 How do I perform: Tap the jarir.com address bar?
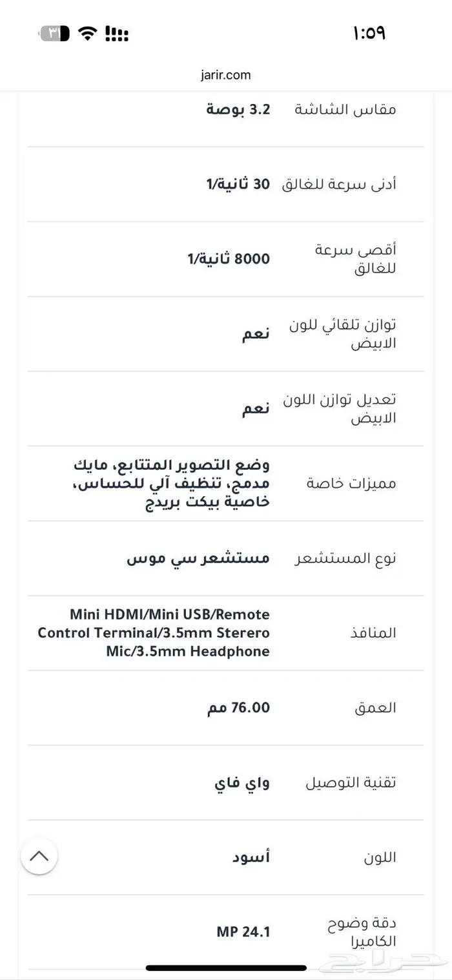pyautogui.click(x=225, y=75)
